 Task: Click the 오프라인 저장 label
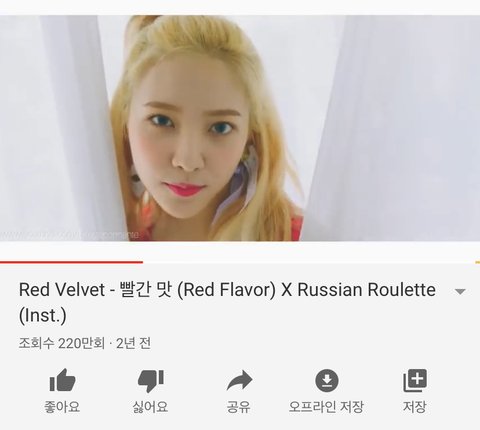click(326, 407)
